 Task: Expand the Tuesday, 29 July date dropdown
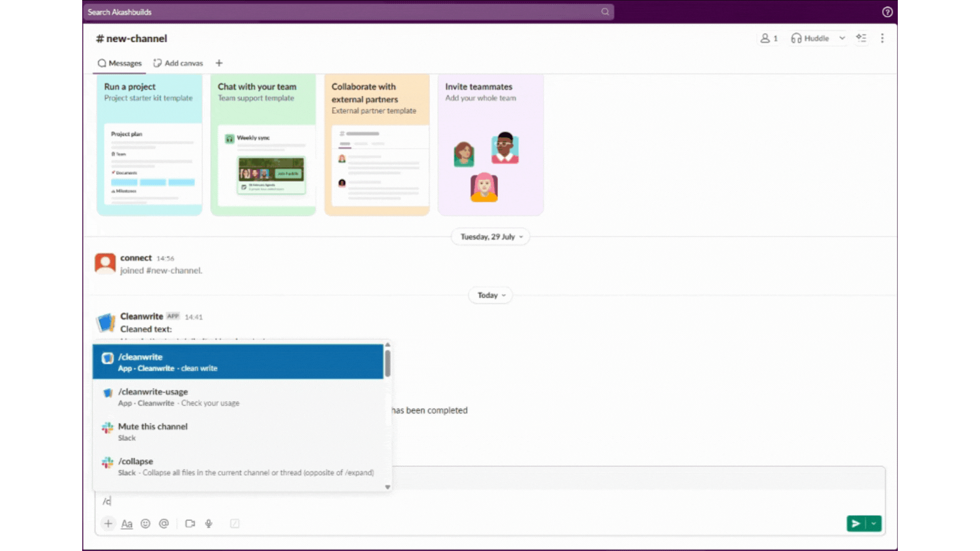[x=491, y=237]
